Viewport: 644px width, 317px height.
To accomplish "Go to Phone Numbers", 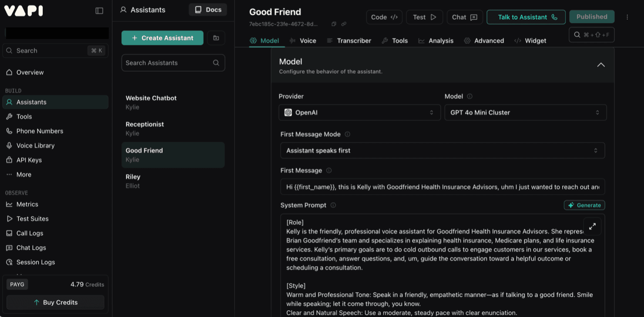I will [x=56, y=131].
